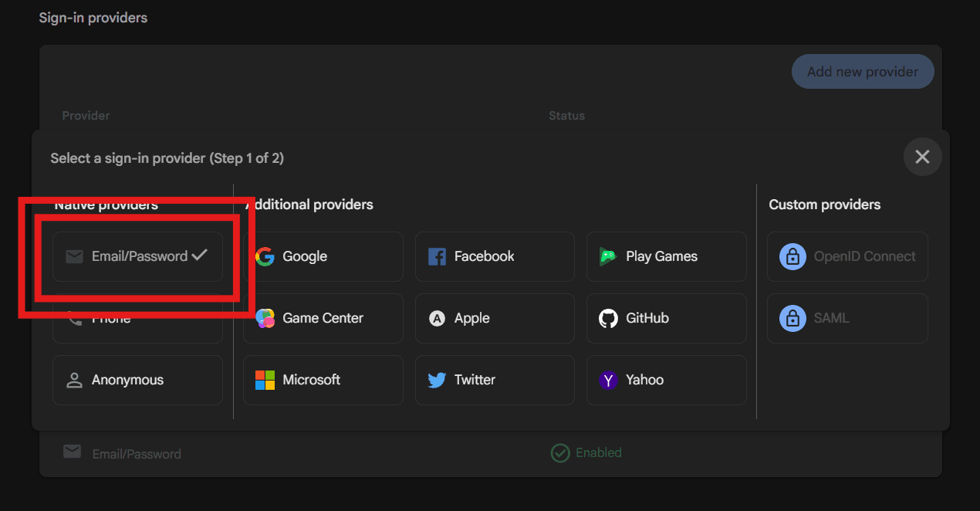Close the provider selection dialog
This screenshot has height=511, width=980.
(922, 157)
